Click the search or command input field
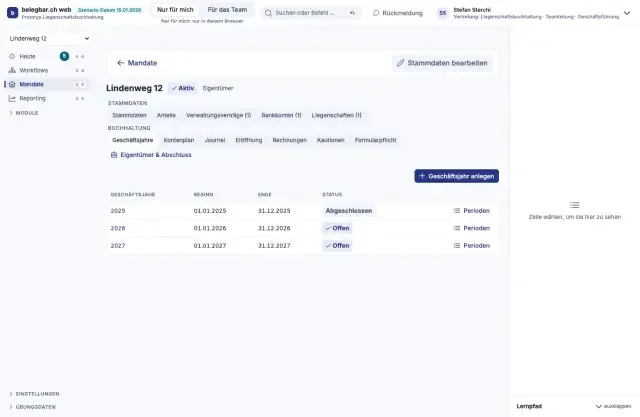The width and height of the screenshot is (640, 417). [311, 13]
